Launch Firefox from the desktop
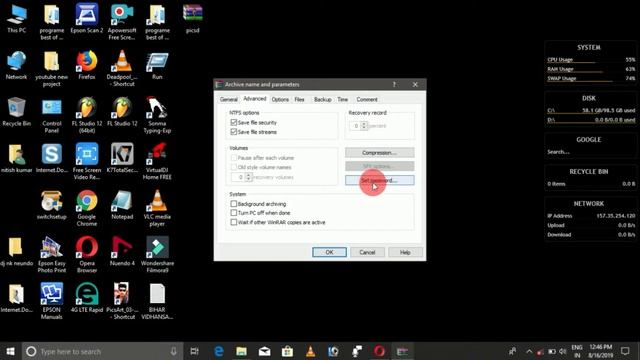The width and height of the screenshot is (640, 360). pyautogui.click(x=87, y=65)
